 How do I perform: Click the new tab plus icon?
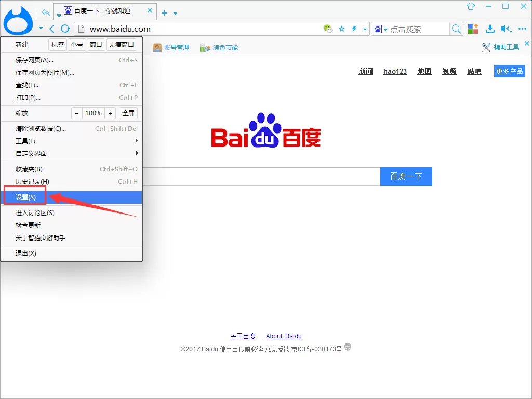click(164, 13)
